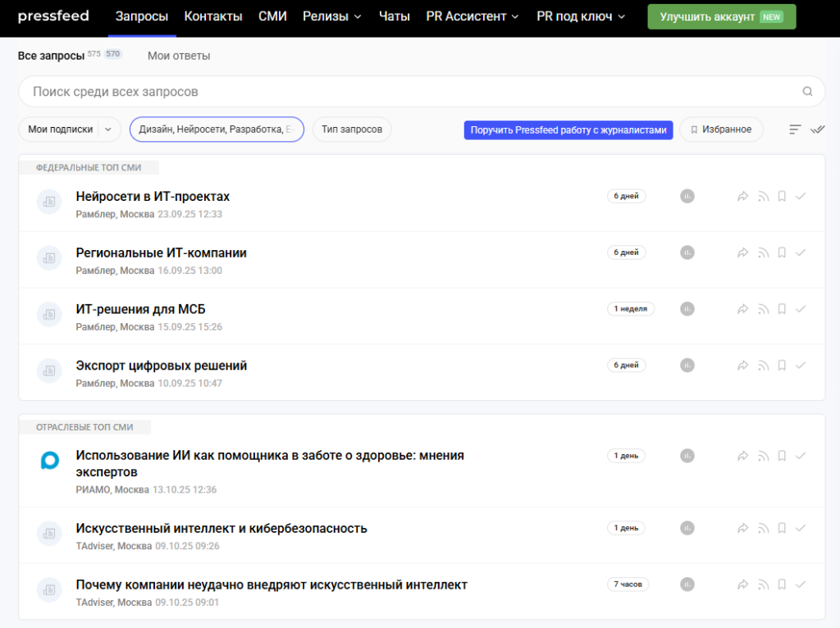
Task: Open the "Дизайн, Нейросети, Разработка" category filter
Action: coord(217,130)
